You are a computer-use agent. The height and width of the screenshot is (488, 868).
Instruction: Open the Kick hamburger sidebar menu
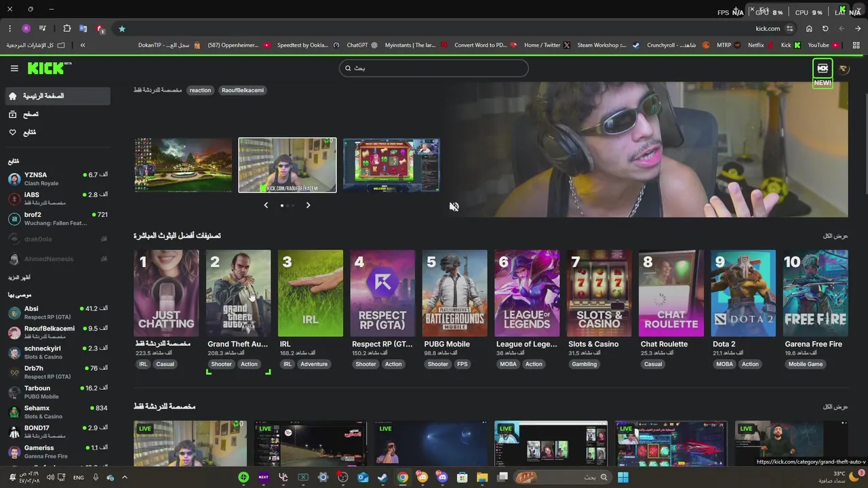point(14,68)
